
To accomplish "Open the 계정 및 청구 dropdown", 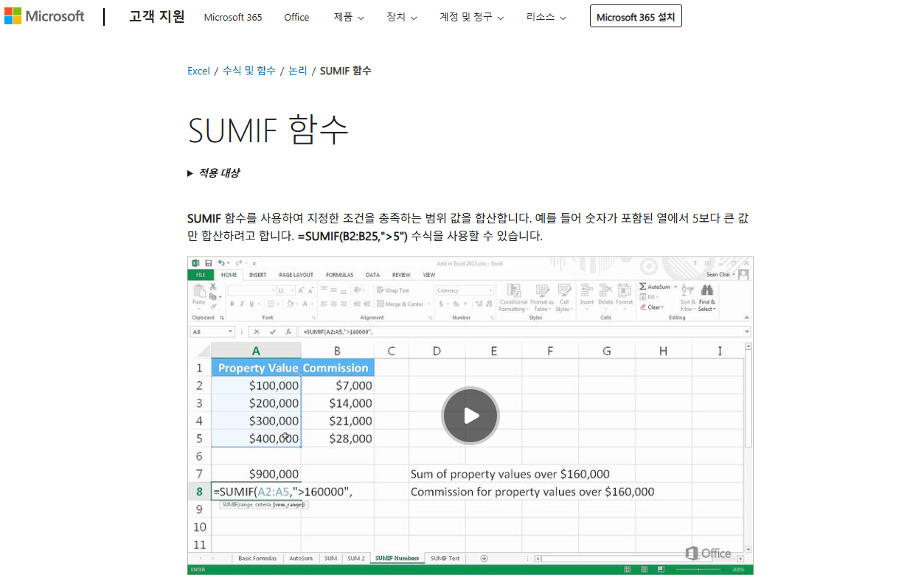I will pos(472,17).
